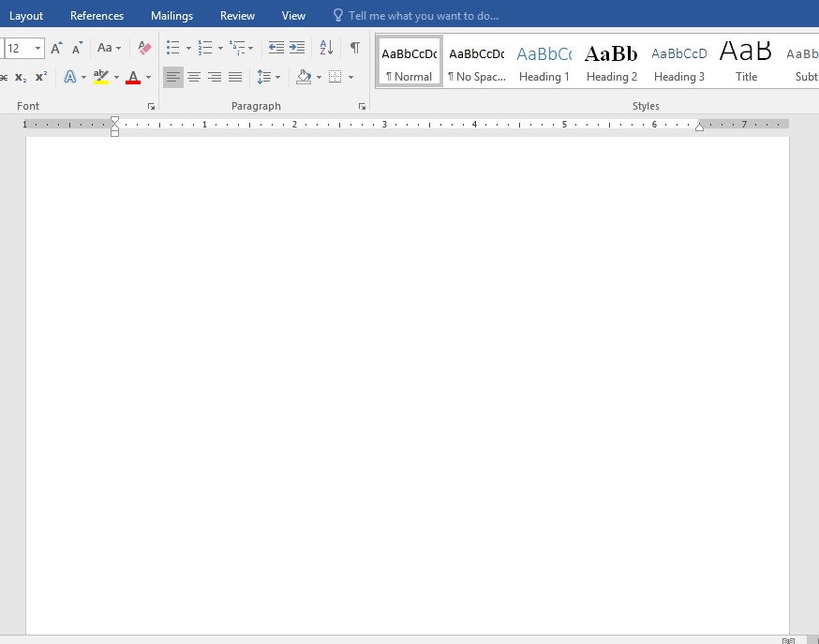Align text right

coord(215,77)
